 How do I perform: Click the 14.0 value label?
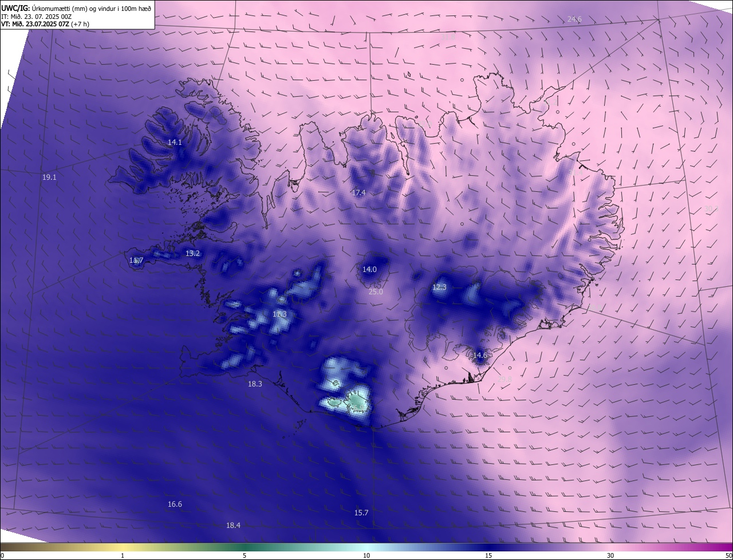[369, 269]
